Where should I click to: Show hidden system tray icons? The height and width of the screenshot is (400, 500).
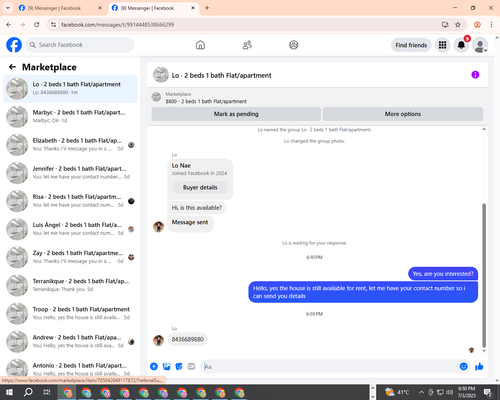click(421, 392)
